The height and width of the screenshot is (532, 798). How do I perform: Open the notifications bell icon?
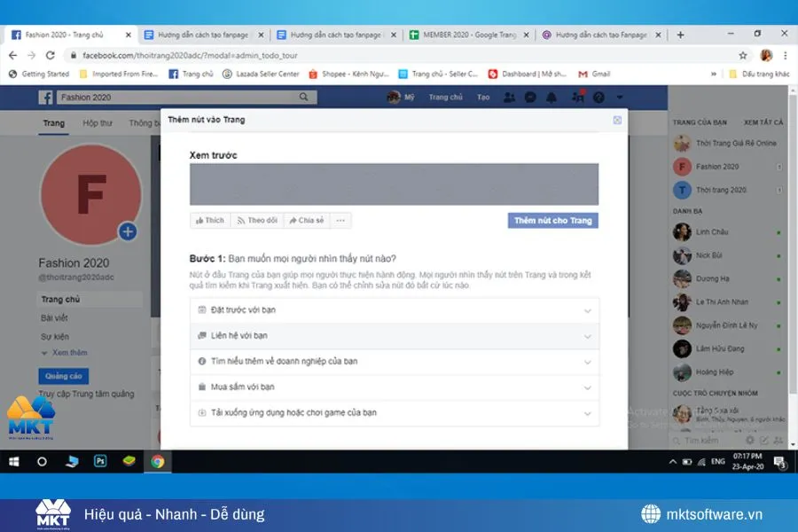tap(552, 98)
